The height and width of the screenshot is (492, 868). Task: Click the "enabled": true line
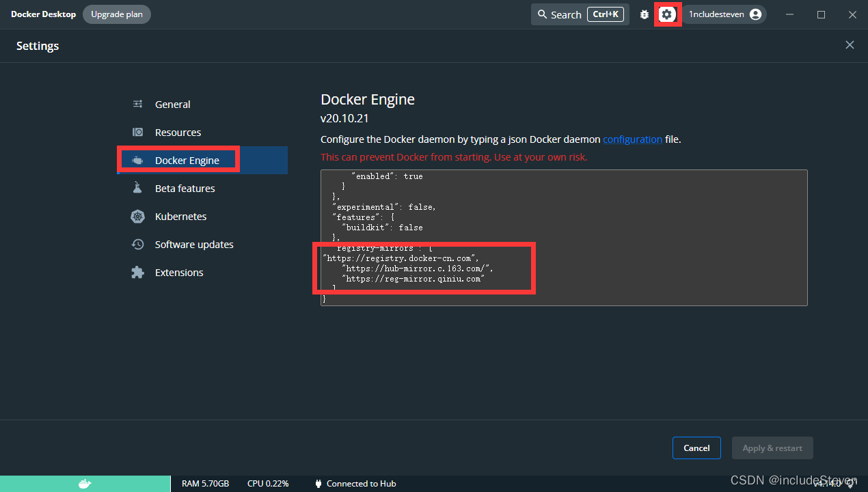[x=386, y=176]
